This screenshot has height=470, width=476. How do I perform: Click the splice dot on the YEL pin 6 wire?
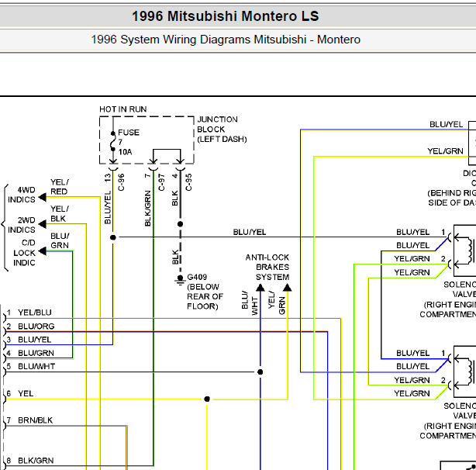[x=207, y=399]
